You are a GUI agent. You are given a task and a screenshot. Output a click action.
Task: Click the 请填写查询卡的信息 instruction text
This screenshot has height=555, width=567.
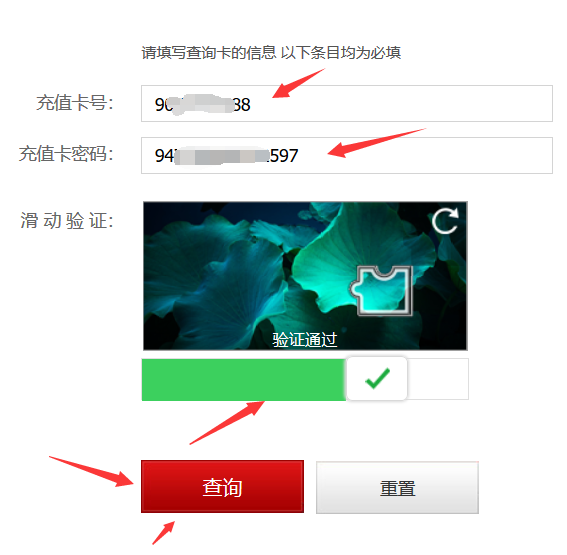209,53
